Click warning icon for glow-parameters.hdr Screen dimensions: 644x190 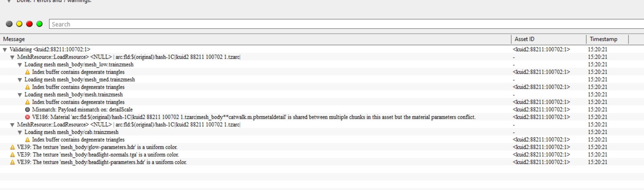coord(13,147)
